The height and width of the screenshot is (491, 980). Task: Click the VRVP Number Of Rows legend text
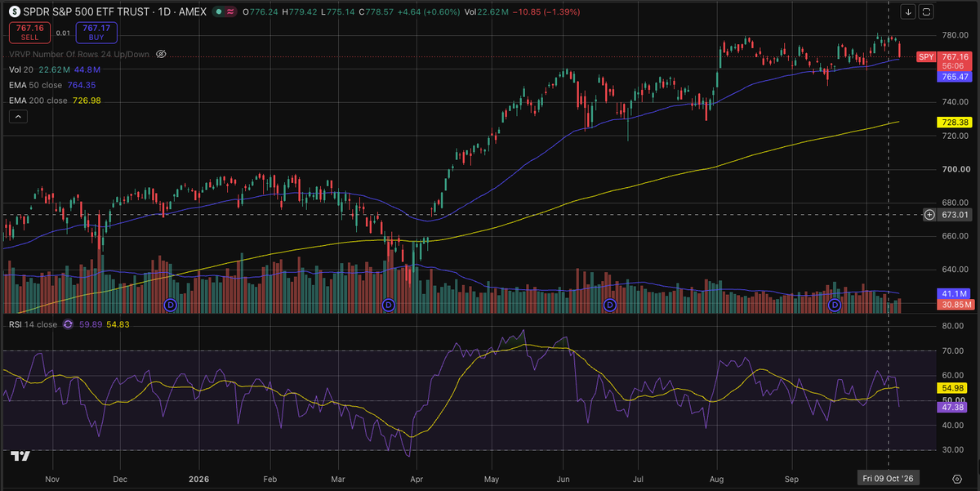[x=79, y=54]
